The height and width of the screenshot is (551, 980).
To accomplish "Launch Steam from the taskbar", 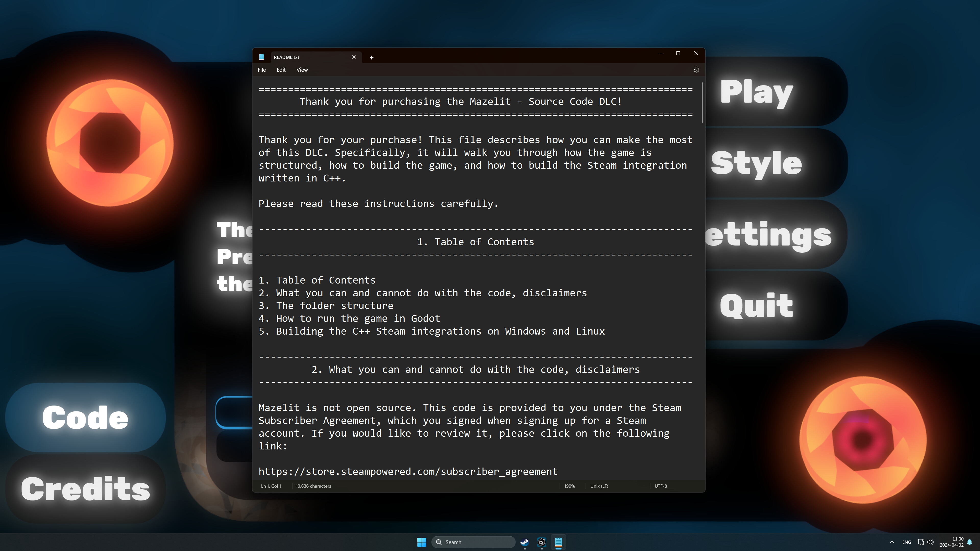I will click(x=524, y=542).
